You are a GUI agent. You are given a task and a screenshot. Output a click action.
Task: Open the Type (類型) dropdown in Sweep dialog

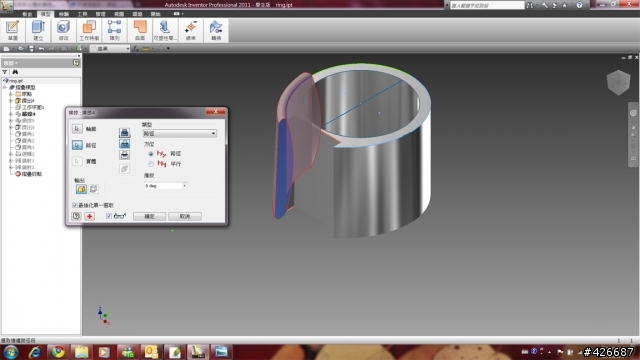179,133
